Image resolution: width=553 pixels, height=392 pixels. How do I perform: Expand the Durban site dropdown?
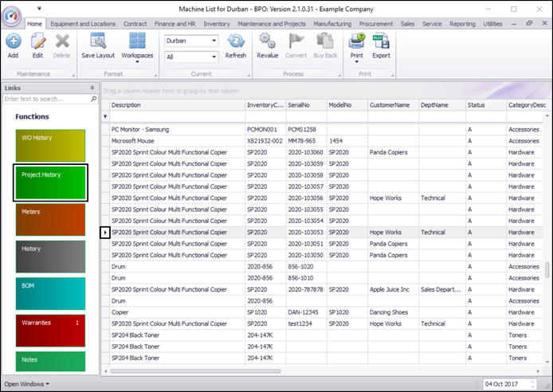[x=214, y=41]
